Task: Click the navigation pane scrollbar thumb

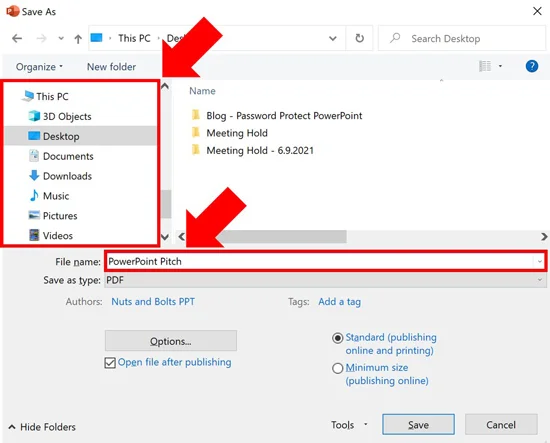Action: point(166,204)
